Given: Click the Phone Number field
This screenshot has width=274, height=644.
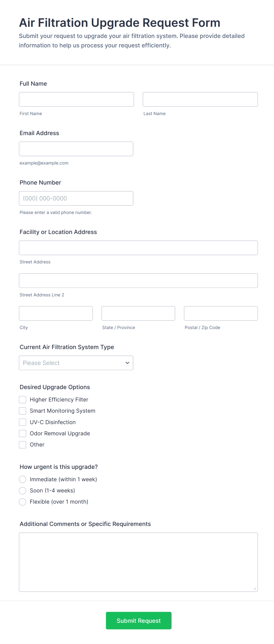Looking at the screenshot, I should (x=76, y=198).
